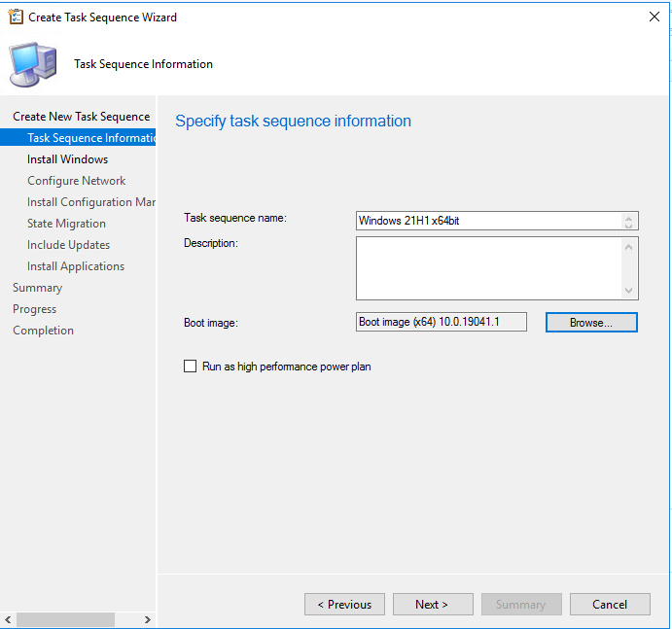Screen dimensions: 672x629
Task: Cancel the wizard
Action: coord(610,604)
